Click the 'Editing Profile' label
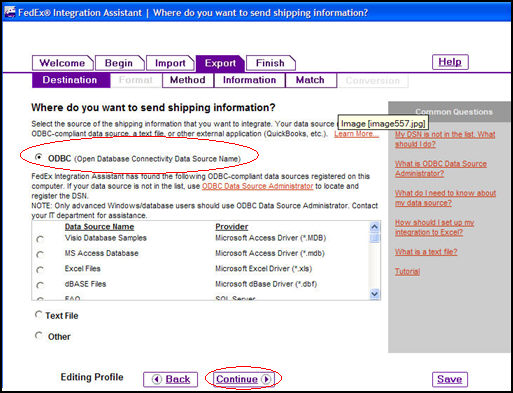This screenshot has width=513, height=393. coord(92,377)
